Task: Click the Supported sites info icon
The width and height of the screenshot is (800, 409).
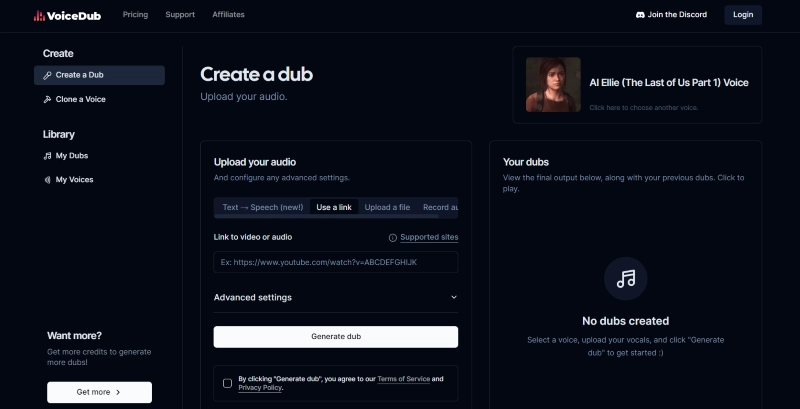Action: point(392,238)
